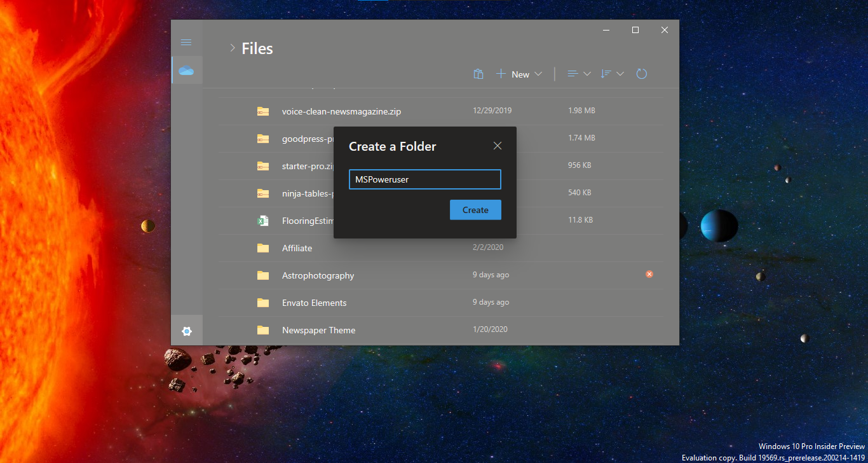Open the Affiliate folder
The width and height of the screenshot is (868, 463).
pos(297,248)
